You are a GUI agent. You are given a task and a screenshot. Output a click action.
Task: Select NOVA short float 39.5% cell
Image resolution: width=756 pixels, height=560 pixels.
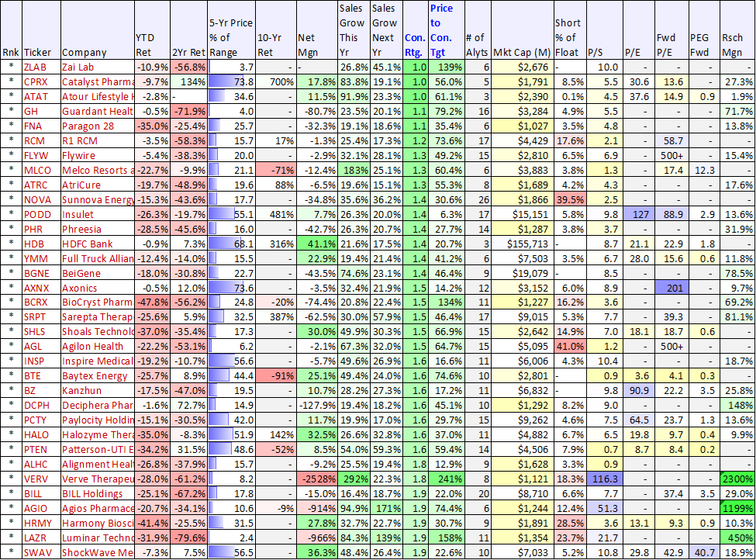tap(569, 199)
